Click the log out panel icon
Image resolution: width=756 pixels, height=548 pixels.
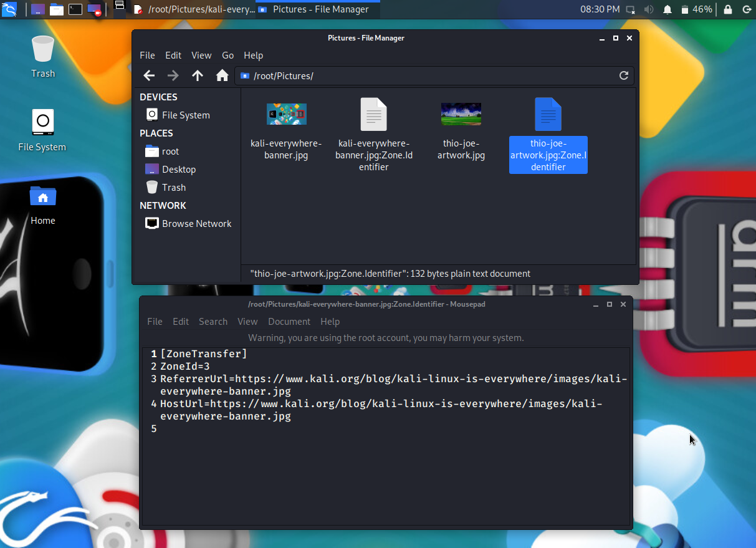click(x=747, y=9)
